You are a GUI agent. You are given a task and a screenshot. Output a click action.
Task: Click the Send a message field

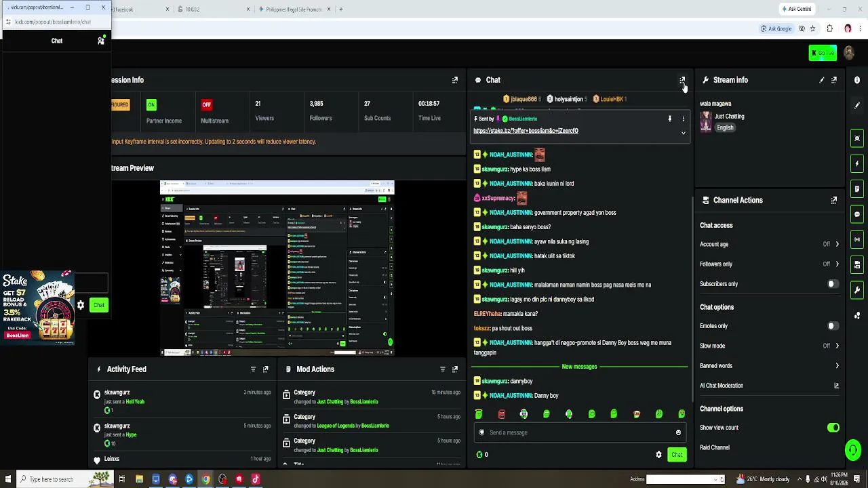[579, 432]
